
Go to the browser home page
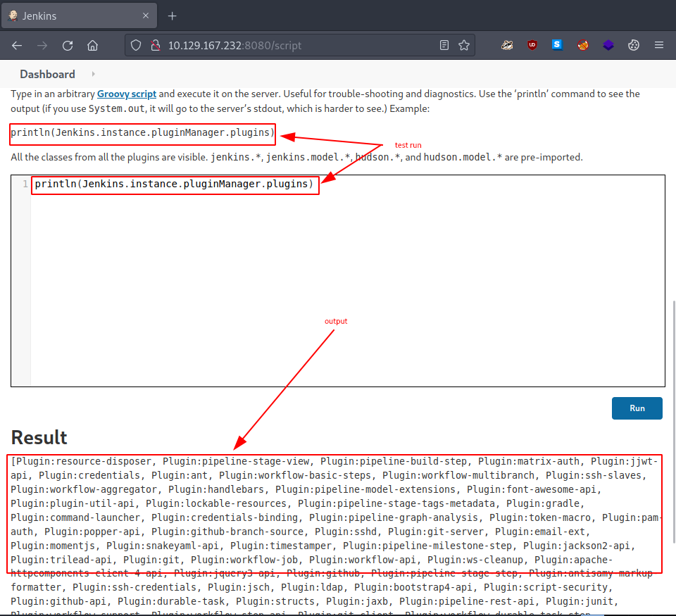(x=92, y=45)
